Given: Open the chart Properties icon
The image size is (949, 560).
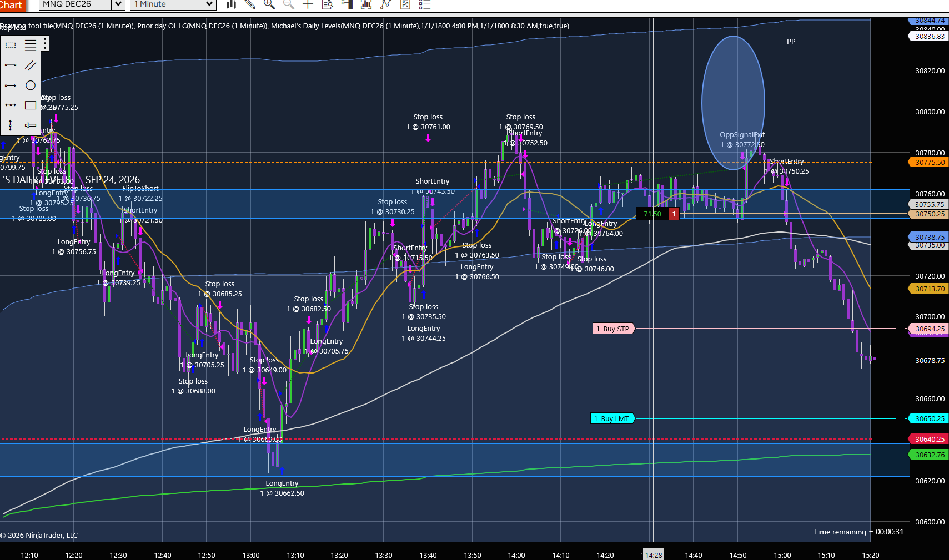Looking at the screenshot, I should [405, 4].
